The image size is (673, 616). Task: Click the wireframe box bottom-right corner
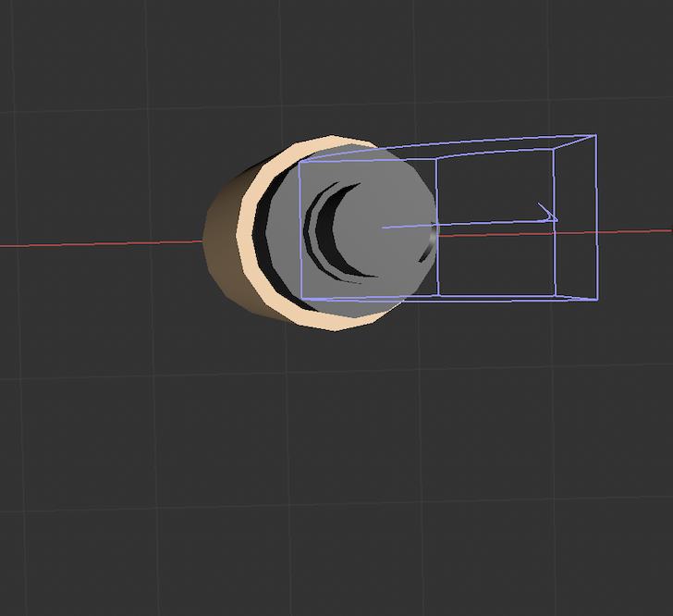pyautogui.click(x=596, y=300)
